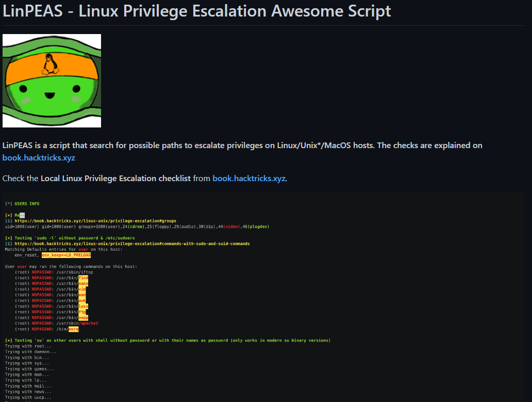Click the LinPEAS page heading title

[x=196, y=11]
